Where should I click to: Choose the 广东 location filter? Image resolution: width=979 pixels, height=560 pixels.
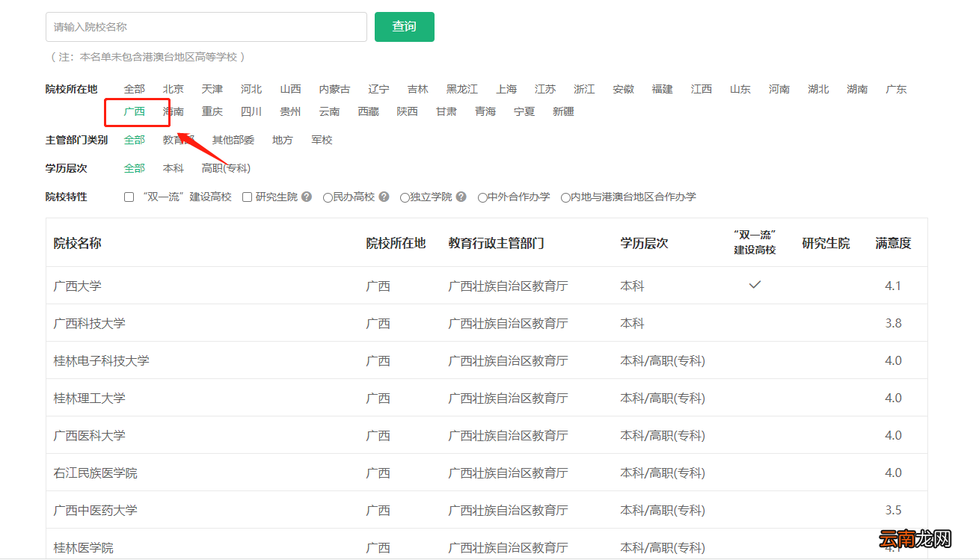click(896, 89)
